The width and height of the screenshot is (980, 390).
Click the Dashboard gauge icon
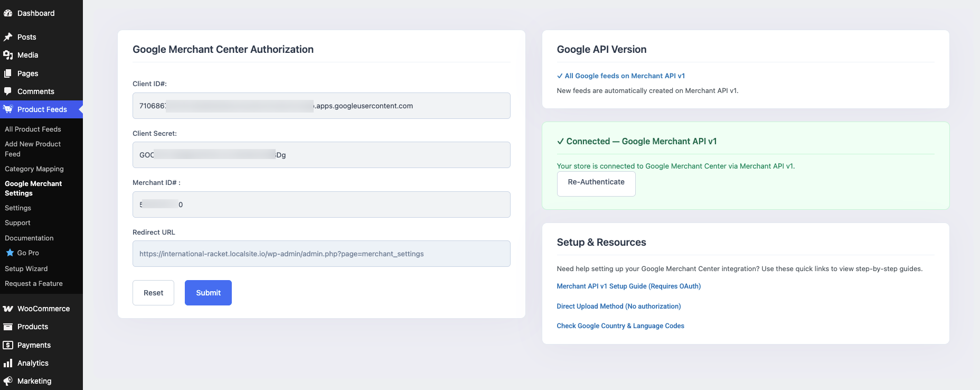point(8,13)
